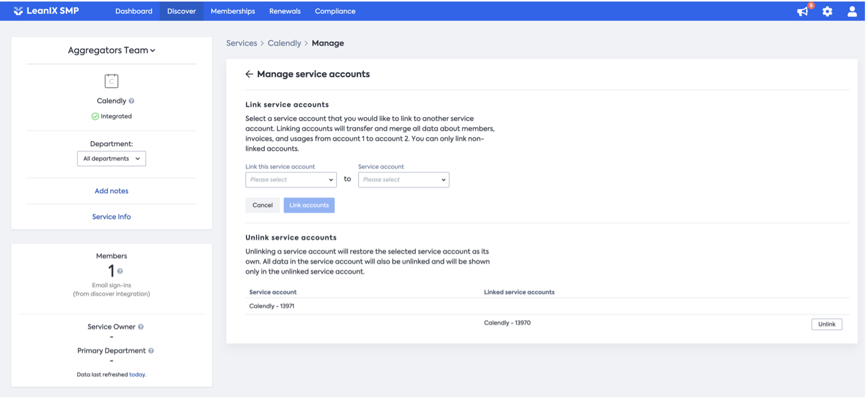Image resolution: width=868 pixels, height=400 pixels.
Task: Click the Calendly breadcrumb link
Action: coord(284,43)
